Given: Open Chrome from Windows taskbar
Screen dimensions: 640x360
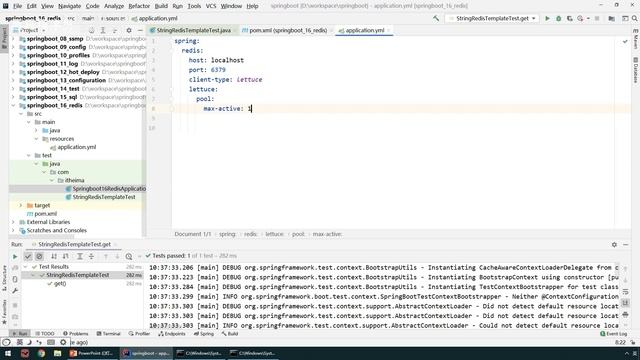Looking at the screenshot, I should pyautogui.click(x=41, y=353).
